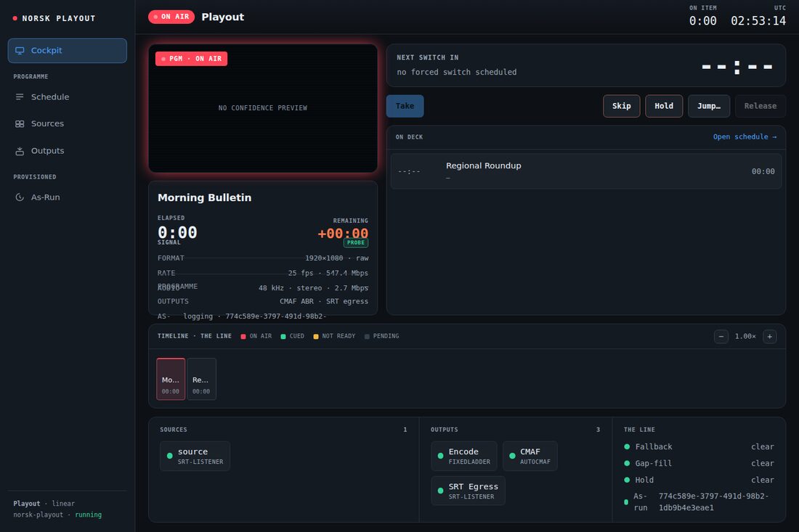Select the Re... timeline block

(201, 379)
